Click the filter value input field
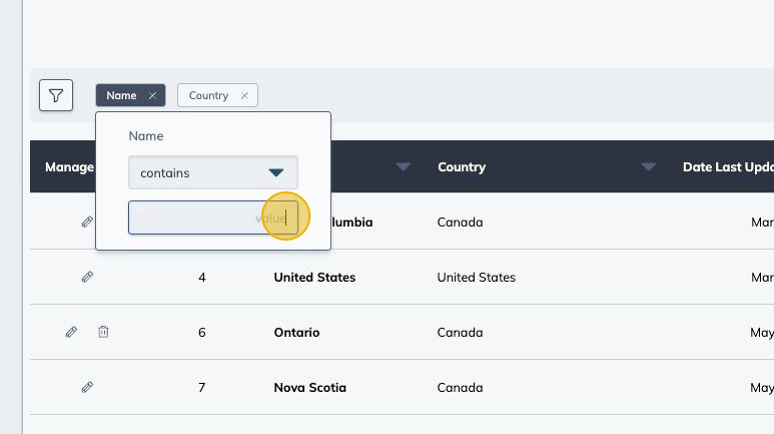The width and height of the screenshot is (774, 434). [x=200, y=217]
